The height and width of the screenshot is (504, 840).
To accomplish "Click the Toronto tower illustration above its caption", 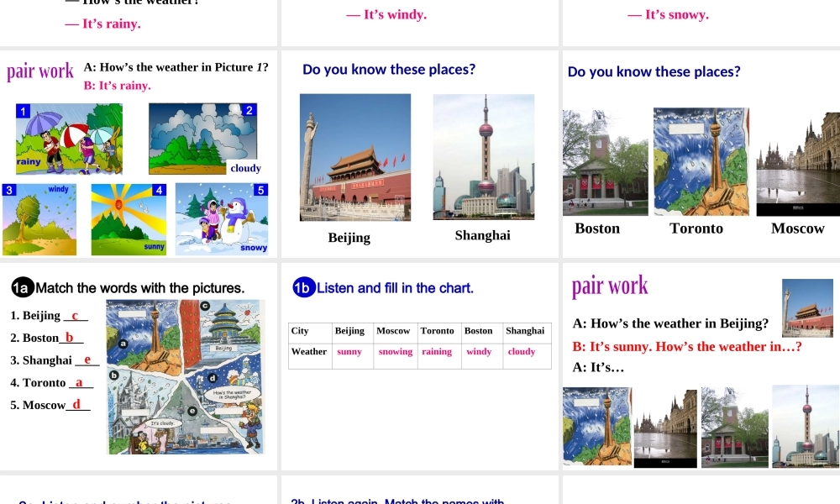I will pyautogui.click(x=701, y=162).
